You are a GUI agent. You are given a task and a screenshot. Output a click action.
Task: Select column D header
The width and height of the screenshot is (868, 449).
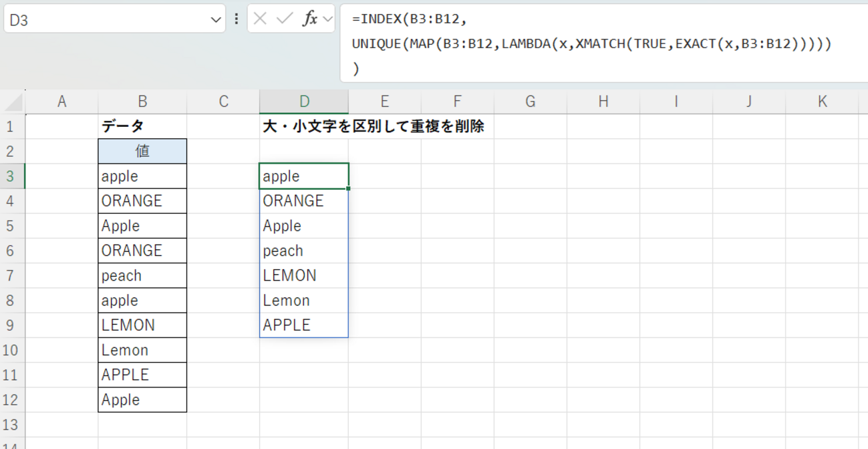coord(304,102)
